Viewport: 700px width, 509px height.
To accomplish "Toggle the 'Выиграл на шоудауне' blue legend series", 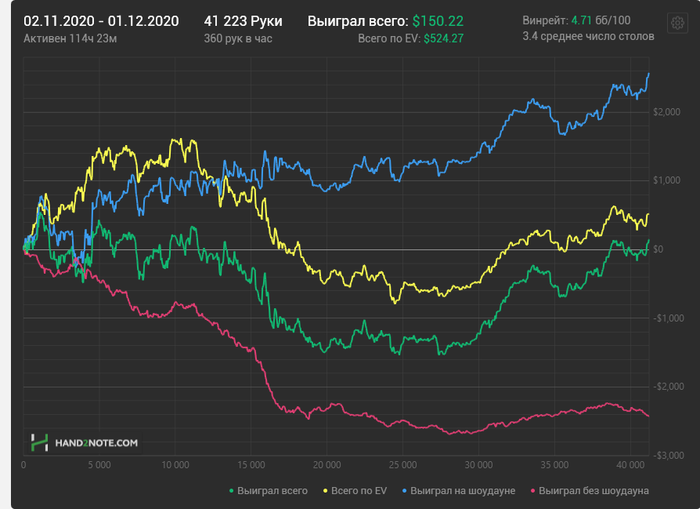I will pos(458,491).
